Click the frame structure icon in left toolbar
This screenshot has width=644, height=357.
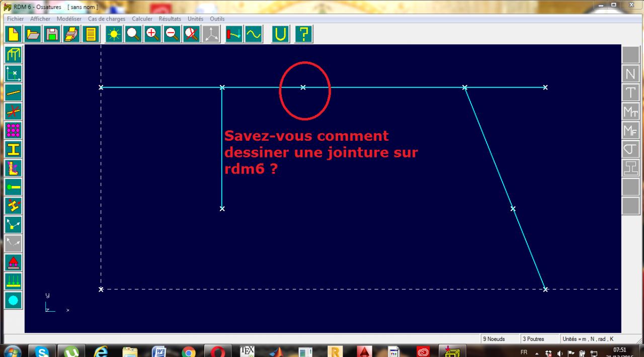pos(13,54)
